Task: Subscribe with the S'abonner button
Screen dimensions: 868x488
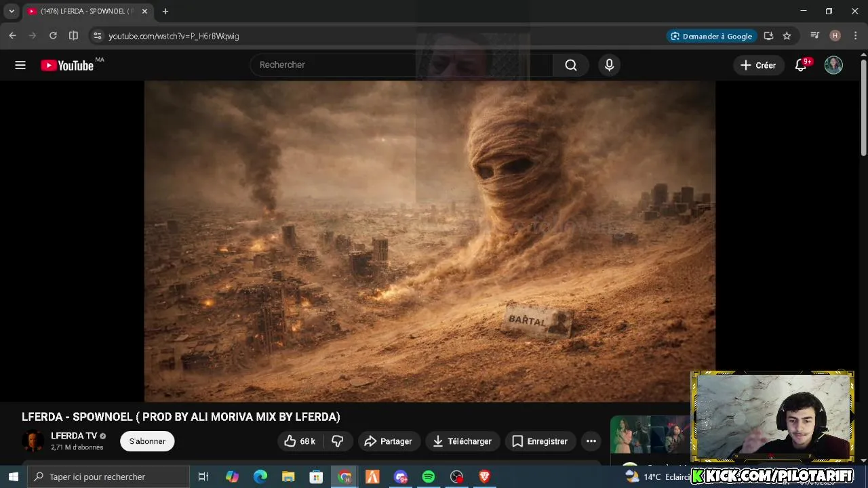Action: (147, 441)
